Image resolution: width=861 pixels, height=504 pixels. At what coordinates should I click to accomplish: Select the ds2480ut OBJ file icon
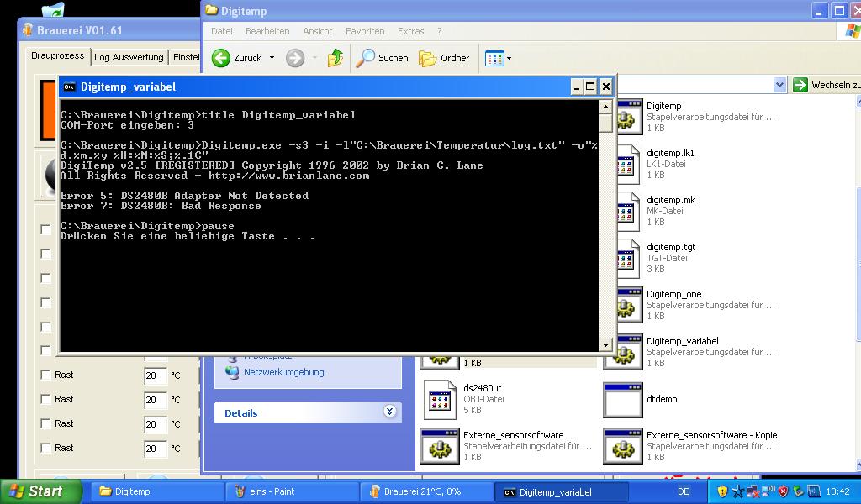tap(439, 399)
